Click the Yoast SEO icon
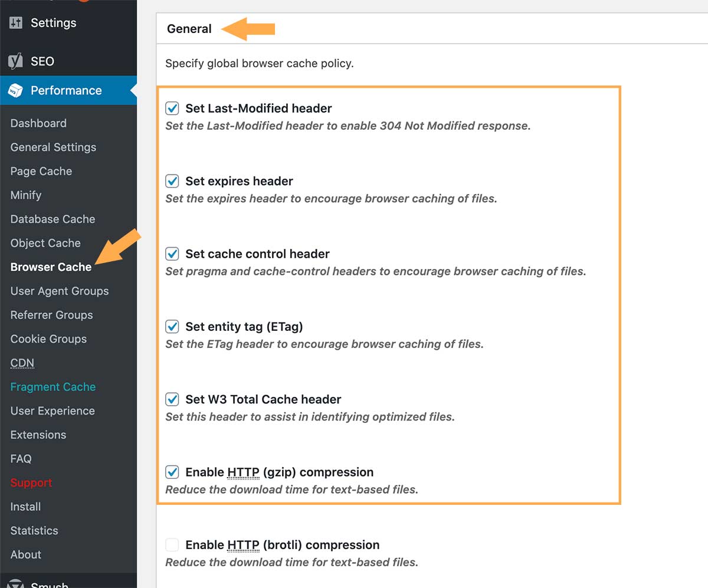 click(x=16, y=61)
